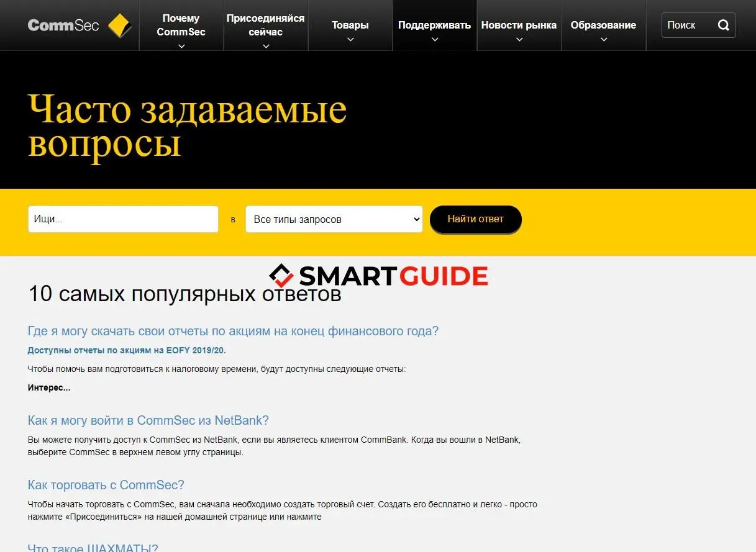Expand the Новости рынка chevron
This screenshot has height=552, width=756.
[519, 38]
